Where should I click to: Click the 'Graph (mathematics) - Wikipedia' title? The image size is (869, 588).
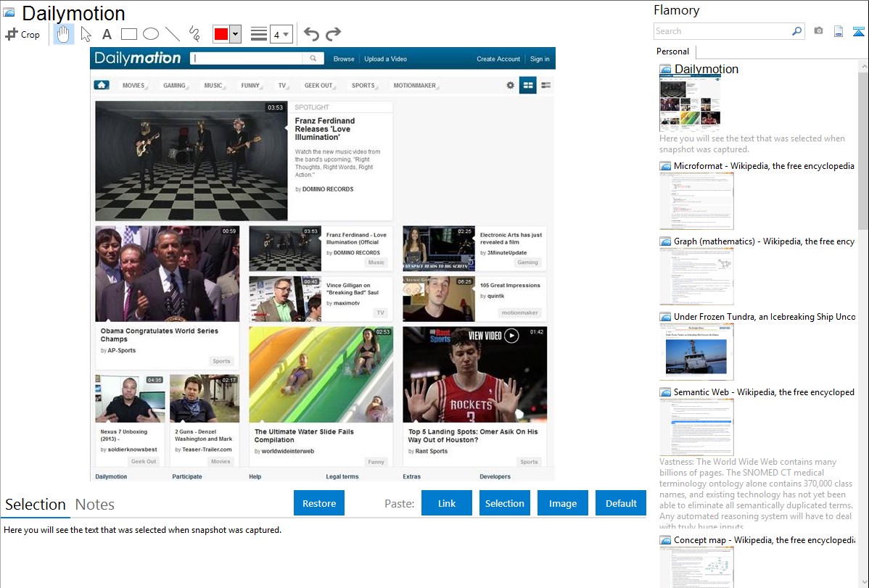click(x=765, y=241)
